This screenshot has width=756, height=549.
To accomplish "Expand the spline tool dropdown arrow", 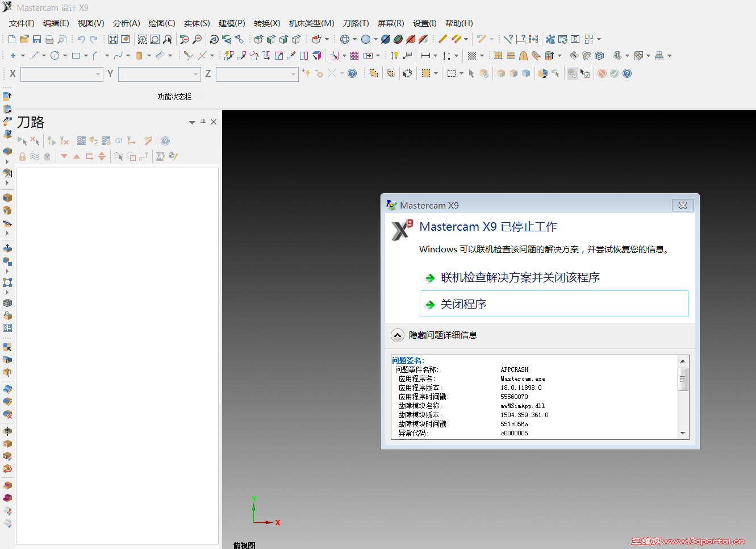I will pyautogui.click(x=128, y=56).
